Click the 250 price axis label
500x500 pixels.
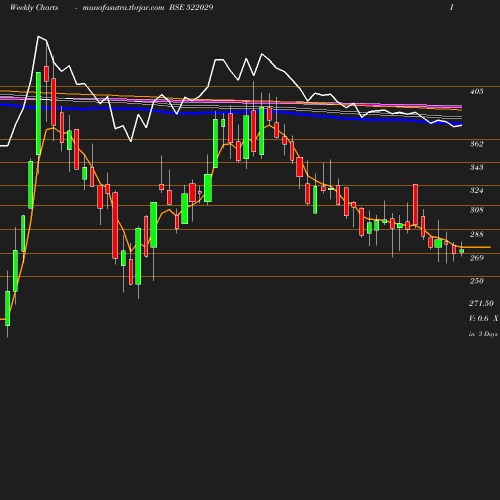[x=476, y=281]
